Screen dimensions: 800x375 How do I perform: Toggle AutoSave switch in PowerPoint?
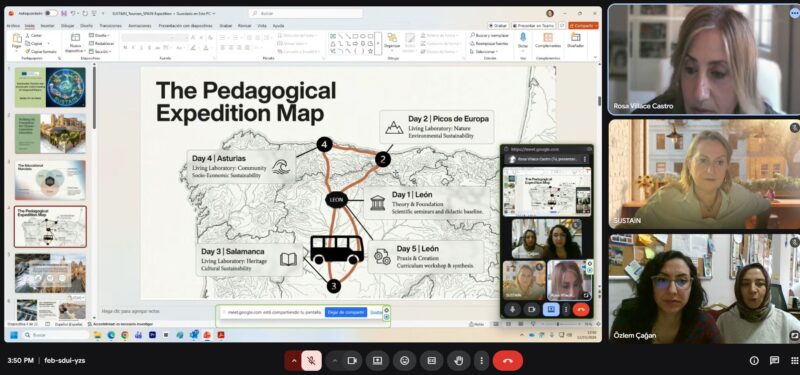click(51, 13)
